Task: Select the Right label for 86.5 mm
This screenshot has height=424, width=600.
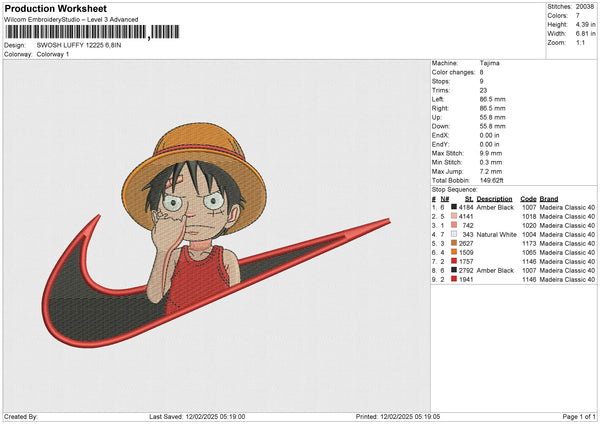Action: [x=440, y=108]
